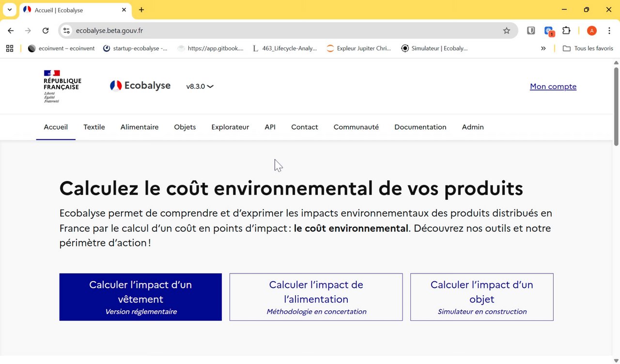
Task: Click the browser reload icon
Action: point(46,30)
